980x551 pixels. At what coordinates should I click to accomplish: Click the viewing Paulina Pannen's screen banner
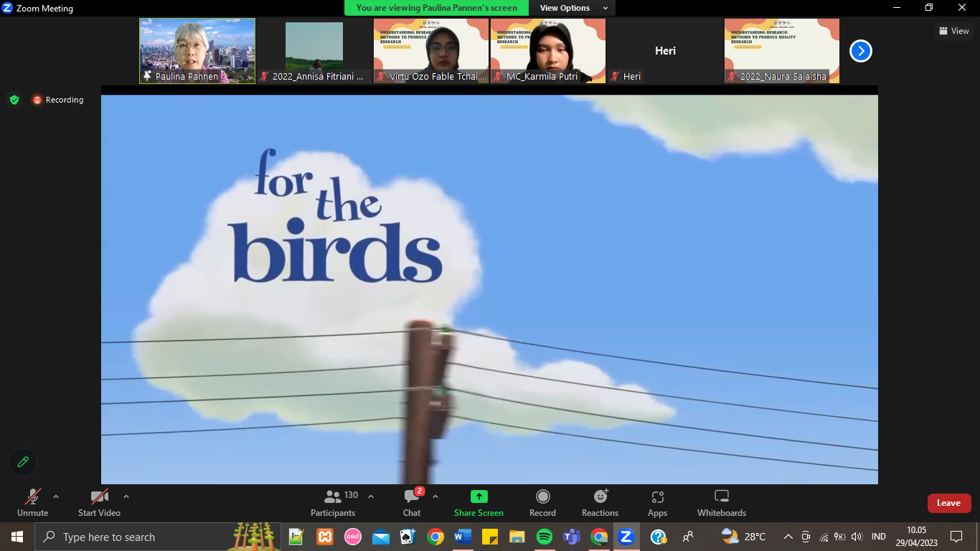[436, 8]
